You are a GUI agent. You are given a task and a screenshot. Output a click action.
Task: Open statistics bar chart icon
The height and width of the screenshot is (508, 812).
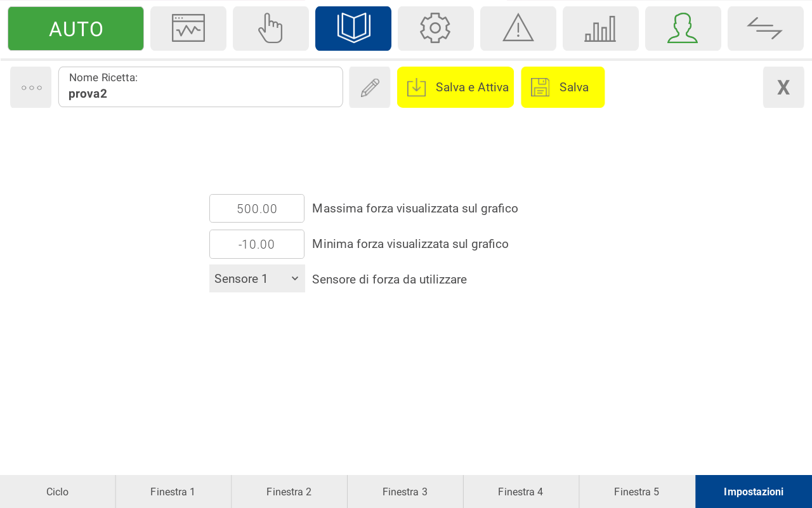pos(601,29)
